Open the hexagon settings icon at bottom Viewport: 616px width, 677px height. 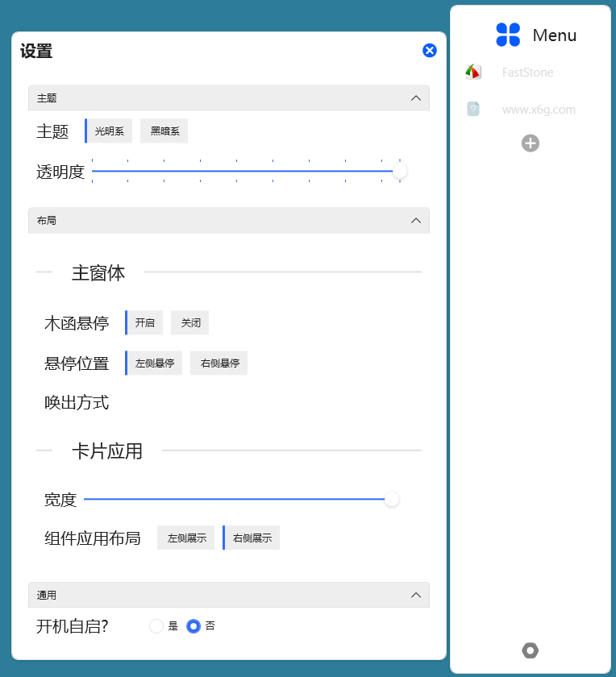pyautogui.click(x=531, y=650)
